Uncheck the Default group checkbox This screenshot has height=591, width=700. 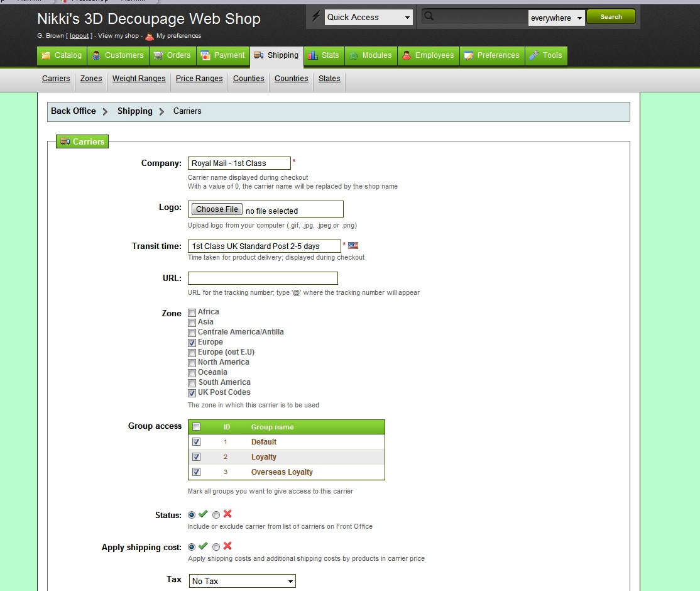tap(197, 442)
